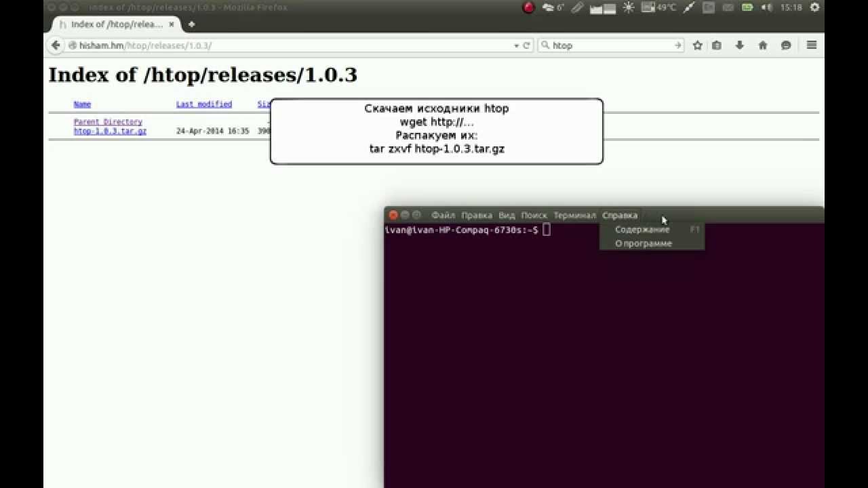Screen dimensions: 868x488
Task: Open the system gear session menu
Action: coord(815,7)
